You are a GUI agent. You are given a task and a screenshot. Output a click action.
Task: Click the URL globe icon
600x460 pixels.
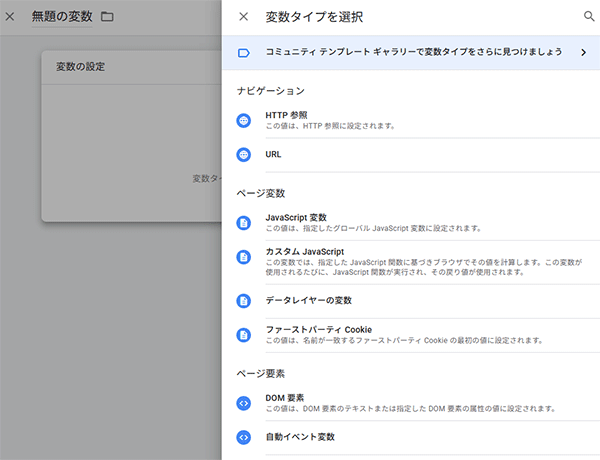243,155
